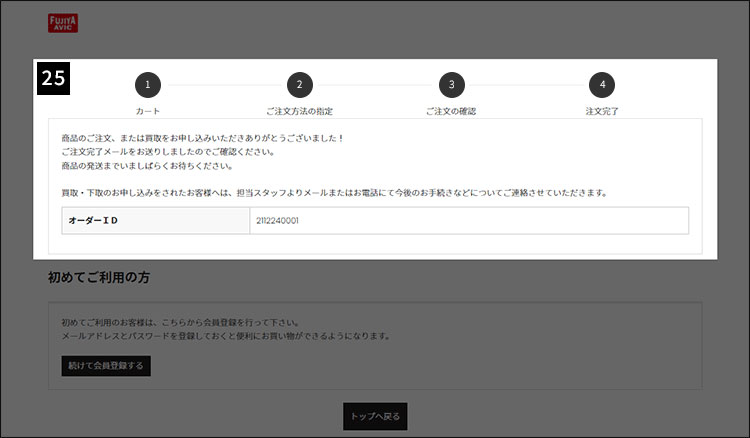Go to the ご注文方法の指定 step label
The image size is (750, 438).
(x=299, y=111)
